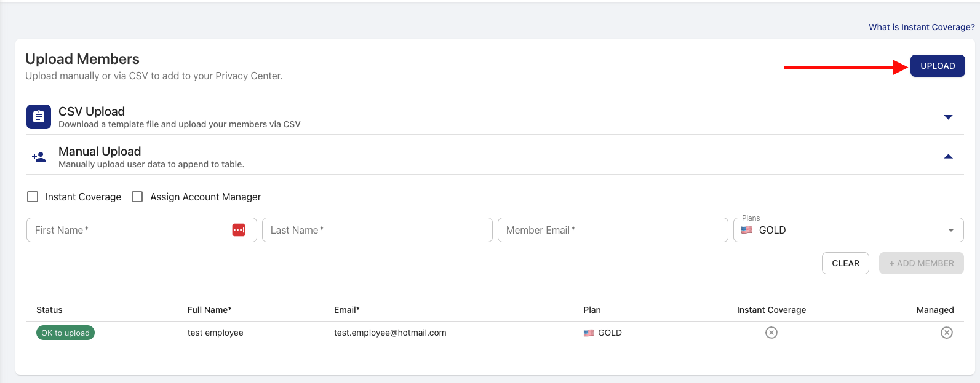The image size is (980, 383).
Task: Click the Managed status icon for test employee
Action: pos(947,333)
